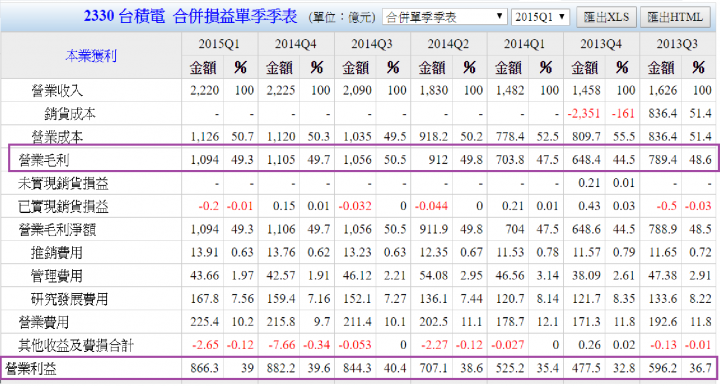This screenshot has height=386, width=720.
Task: Click 2014Q2 管理費用 value 54.08
Action: 433,276
